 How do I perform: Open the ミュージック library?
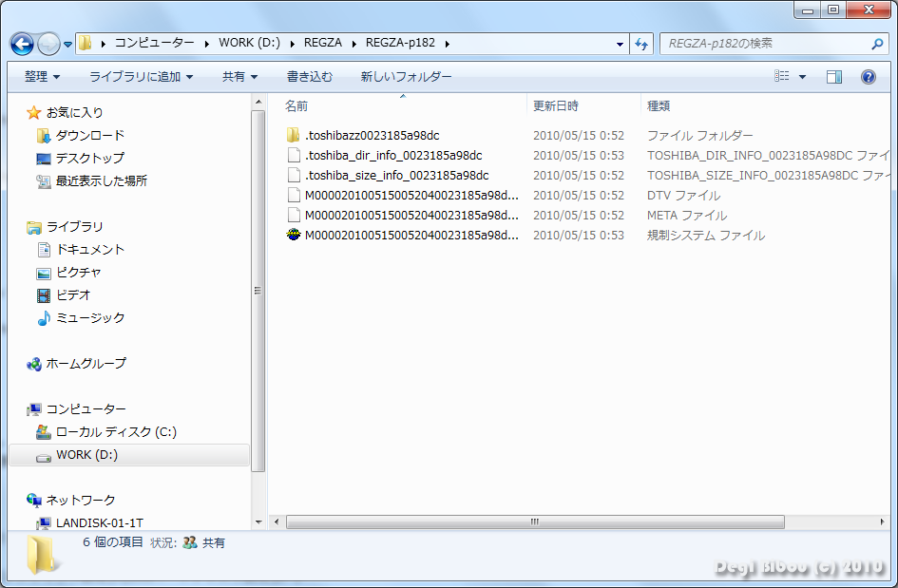coord(90,318)
